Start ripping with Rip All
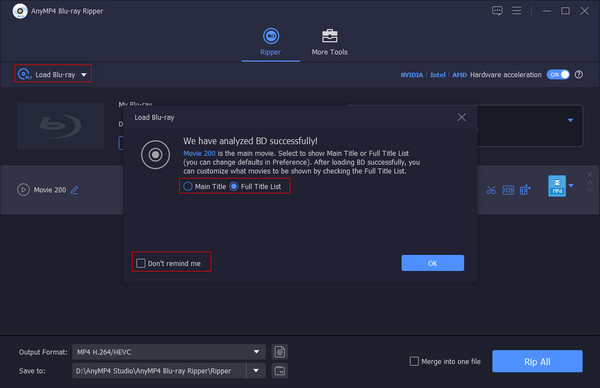The image size is (600, 388). [x=537, y=361]
